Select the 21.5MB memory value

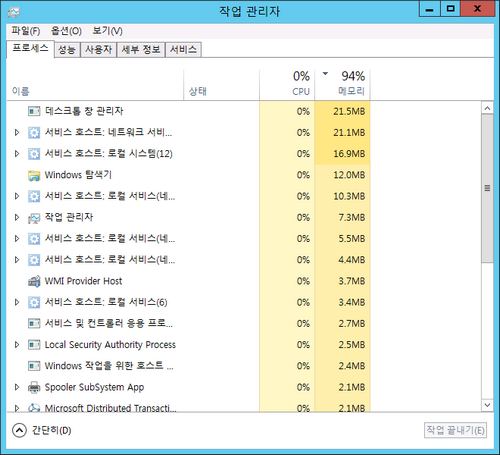point(349,111)
